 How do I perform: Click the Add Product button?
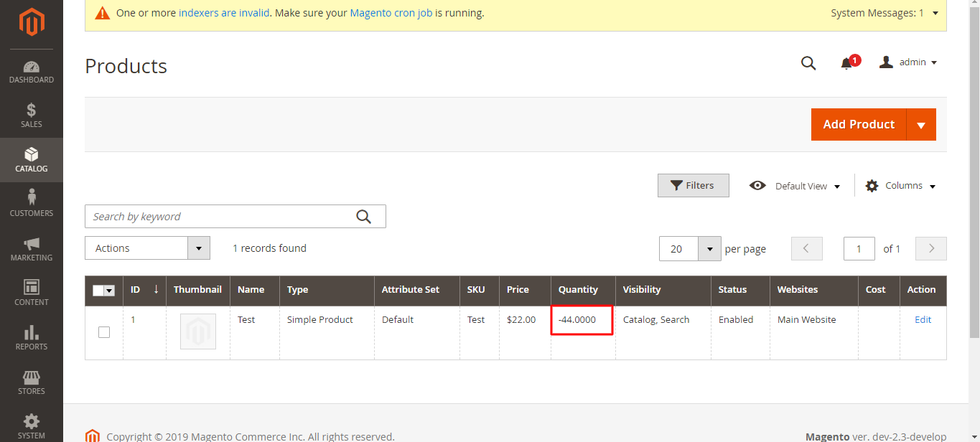click(858, 124)
